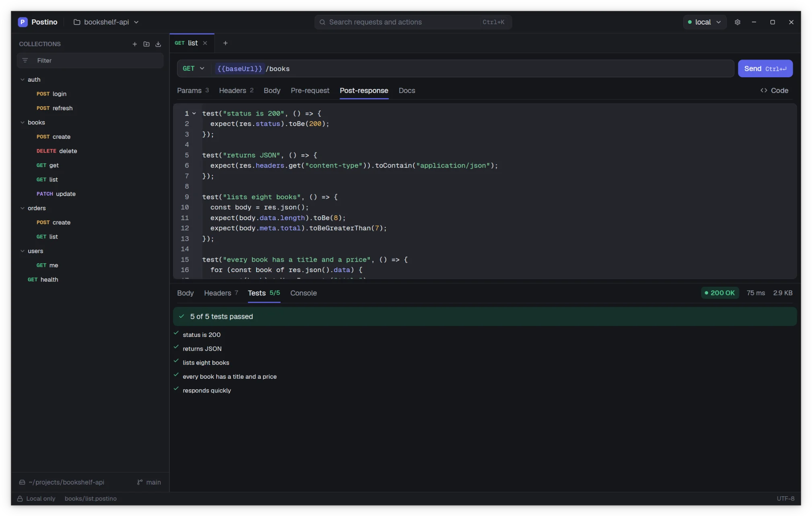Click the Send button
The image size is (812, 516).
pos(765,68)
